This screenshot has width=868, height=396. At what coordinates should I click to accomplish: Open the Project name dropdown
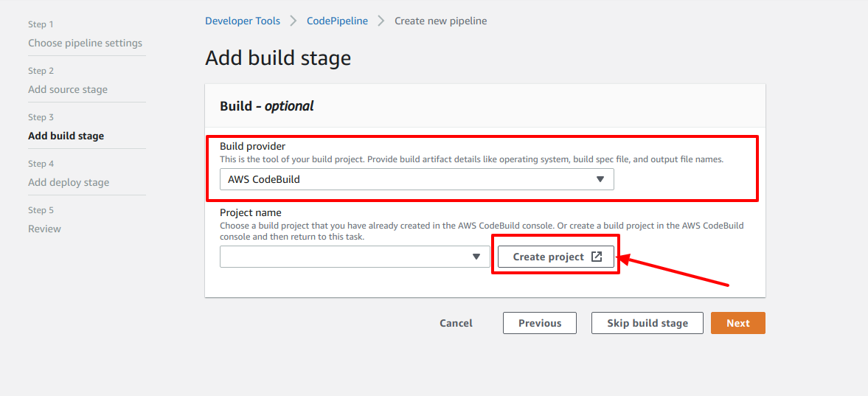coord(355,257)
